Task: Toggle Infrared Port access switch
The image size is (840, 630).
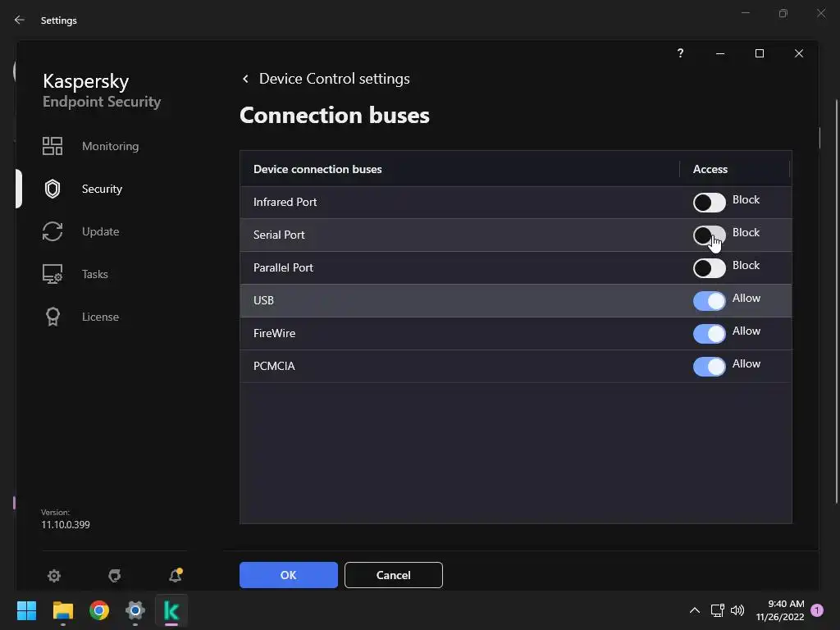Action: [710, 203]
